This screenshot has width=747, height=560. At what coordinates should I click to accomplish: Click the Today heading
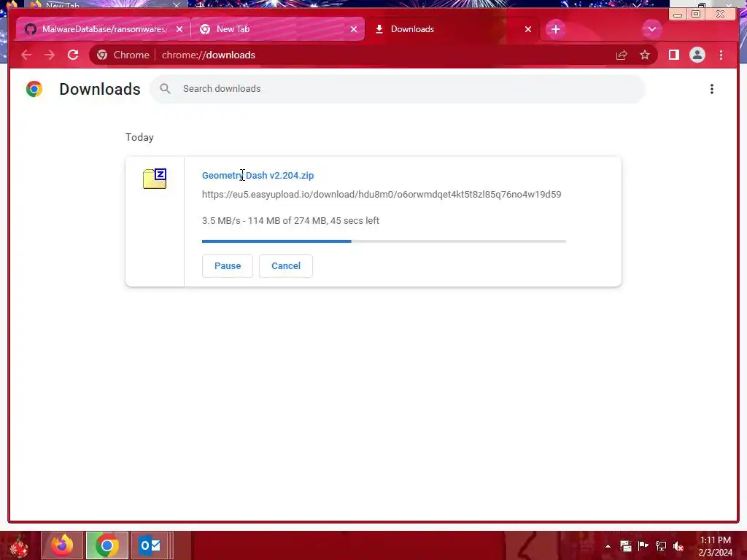[139, 137]
